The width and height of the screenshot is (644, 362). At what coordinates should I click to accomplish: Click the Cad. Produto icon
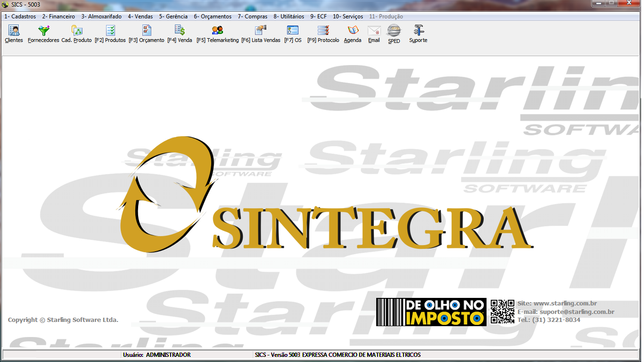[x=76, y=31]
